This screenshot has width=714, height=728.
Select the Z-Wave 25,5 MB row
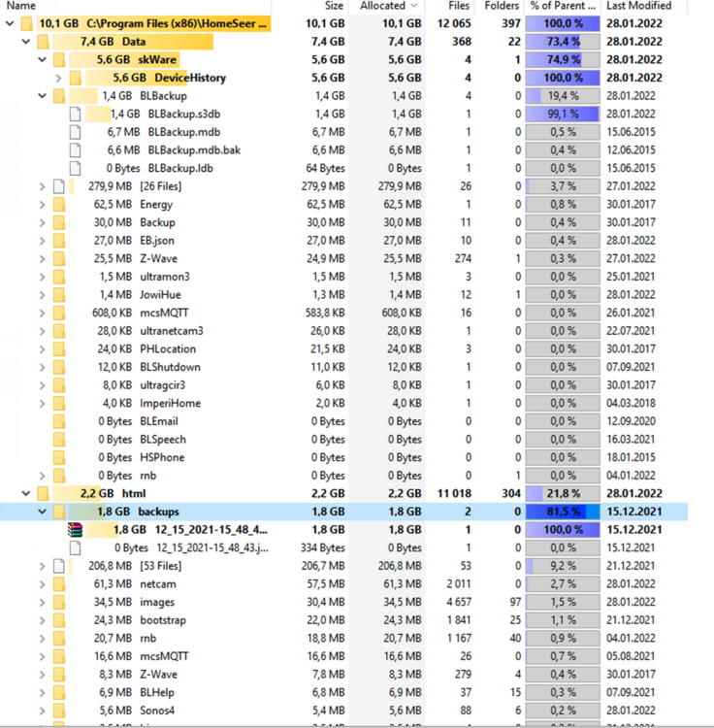tap(343, 258)
